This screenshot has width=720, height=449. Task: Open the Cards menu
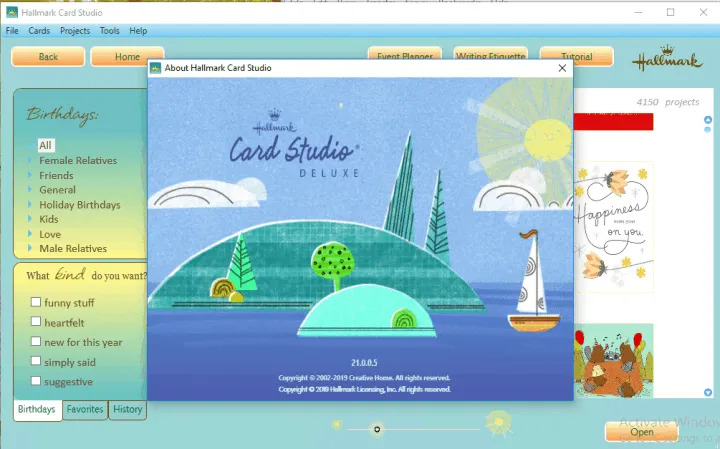click(x=39, y=31)
